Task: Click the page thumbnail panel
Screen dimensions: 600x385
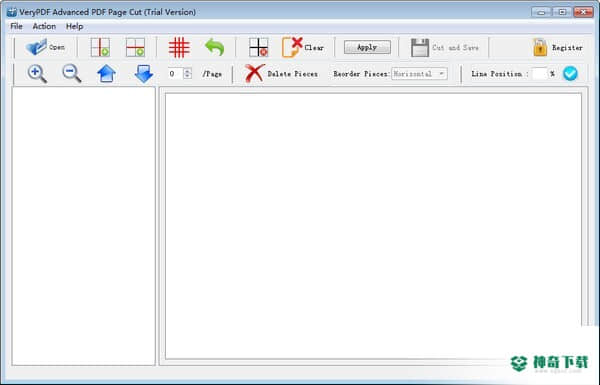Action: point(83,226)
